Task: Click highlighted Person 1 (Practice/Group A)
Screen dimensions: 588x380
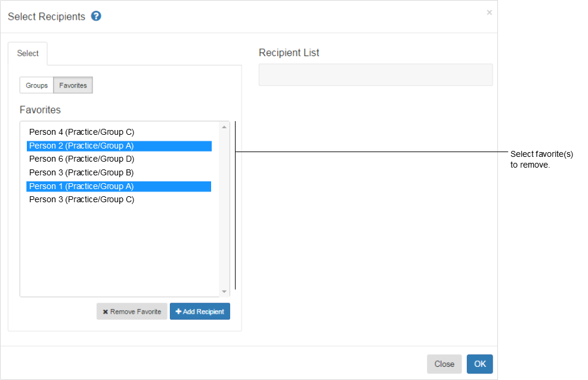Action: point(82,186)
